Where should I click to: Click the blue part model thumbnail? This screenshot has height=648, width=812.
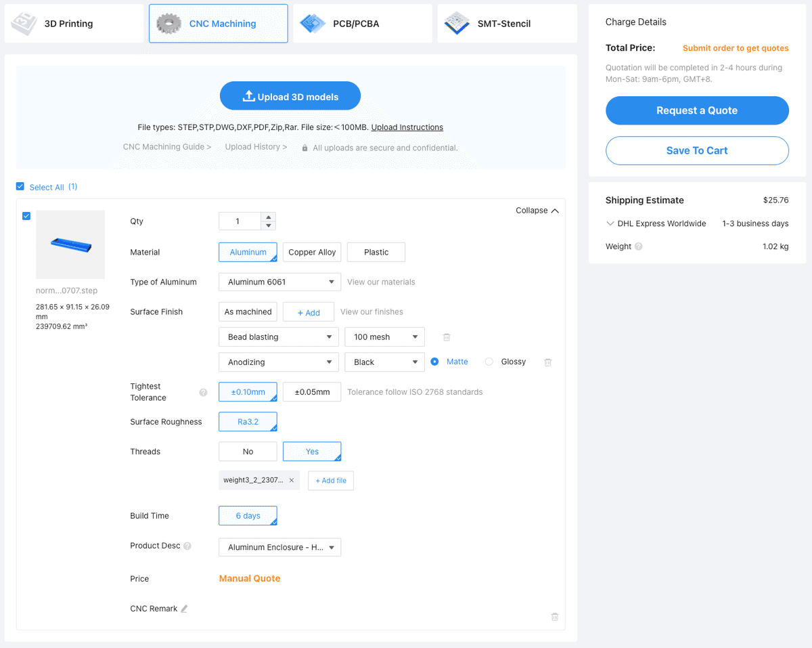70,244
